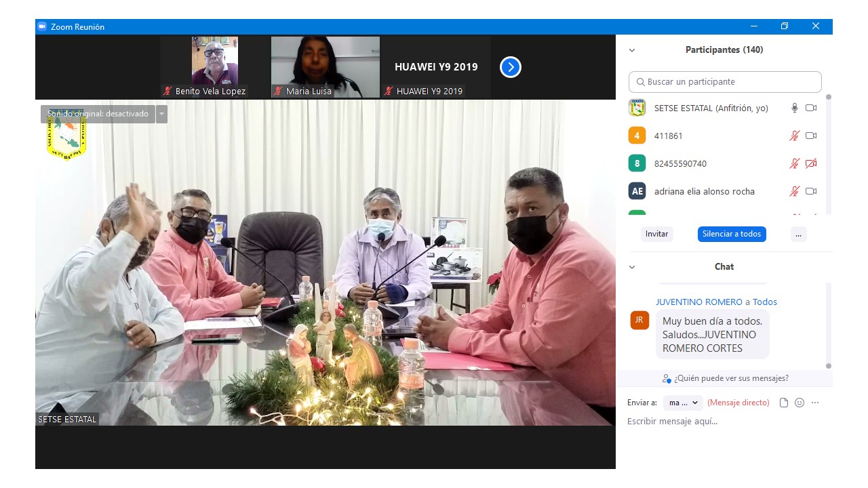Toggle the SETSE ESTATAL host microphone
Image resolution: width=868 pixels, height=488 pixels.
point(795,108)
